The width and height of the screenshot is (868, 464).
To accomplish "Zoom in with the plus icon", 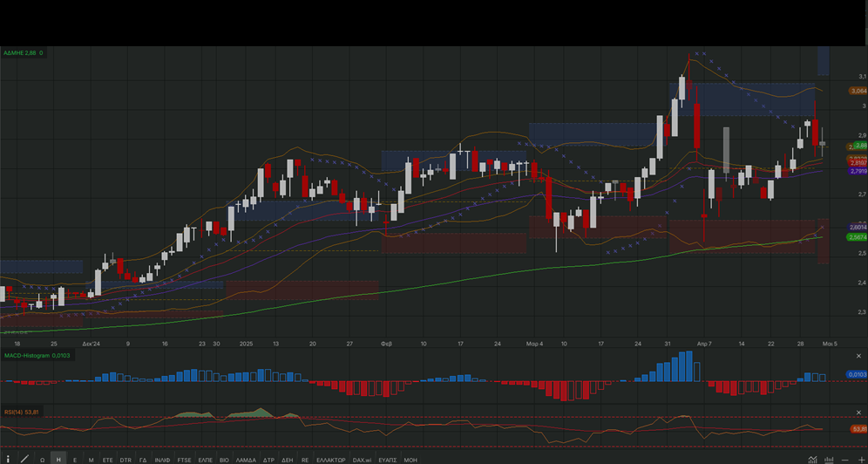I will pyautogui.click(x=861, y=460).
